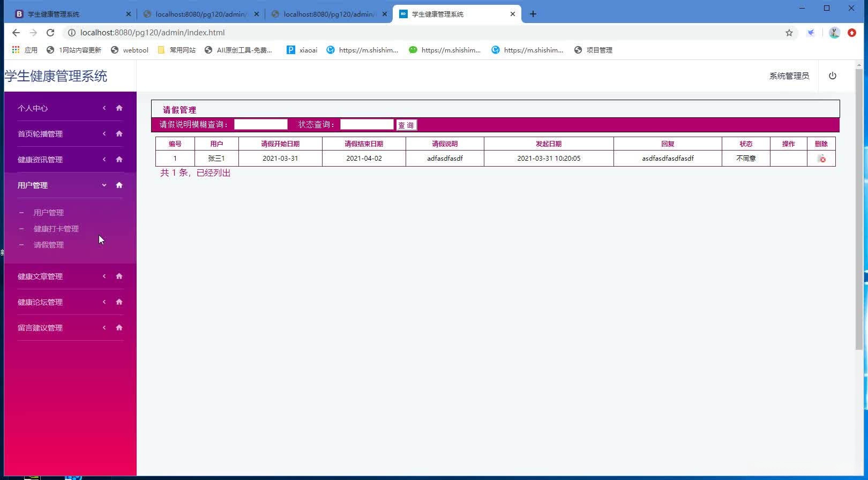Click the 张三1 user cell

[x=216, y=159]
